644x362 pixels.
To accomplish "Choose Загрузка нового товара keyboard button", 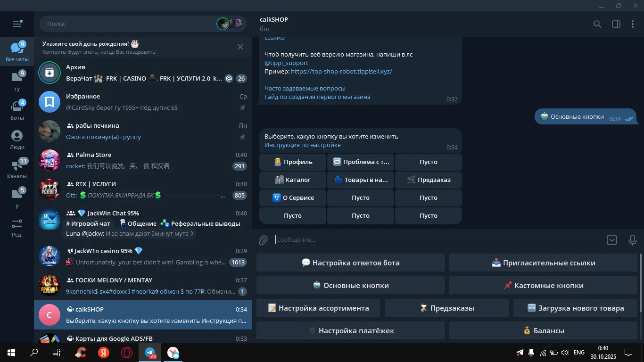I will 576,308.
